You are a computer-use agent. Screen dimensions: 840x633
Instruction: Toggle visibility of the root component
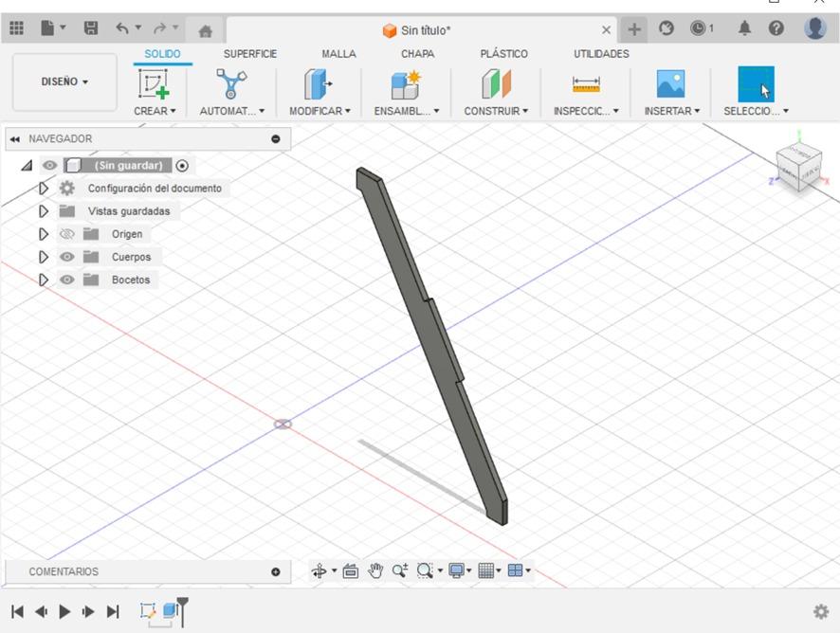(50, 166)
